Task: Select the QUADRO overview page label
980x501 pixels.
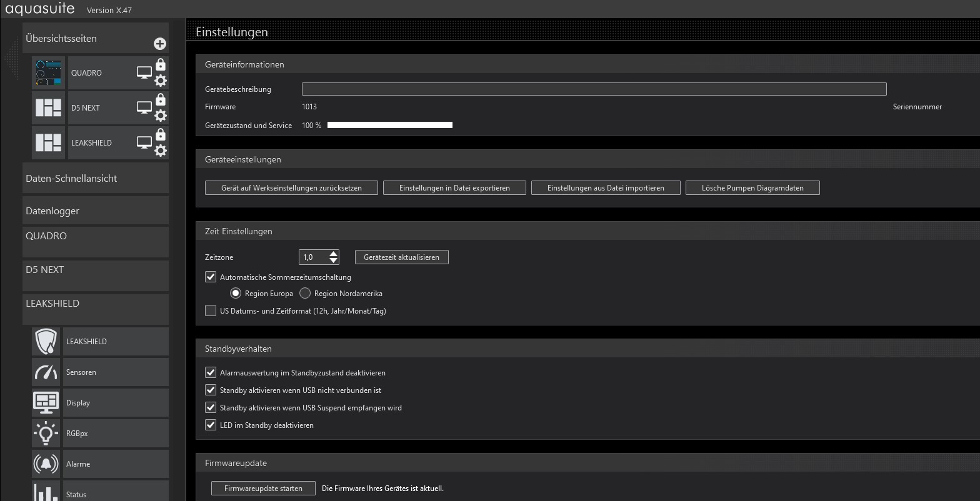Action: tap(86, 73)
